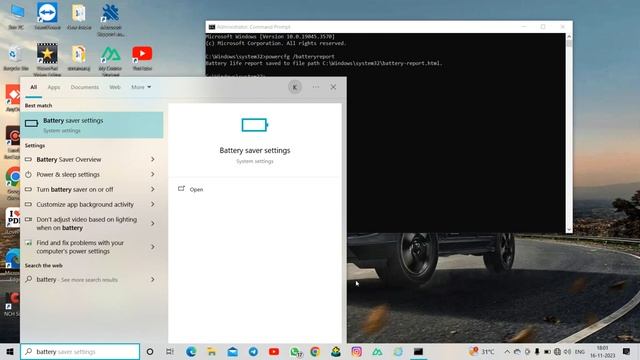
Task: Open Telegram from the taskbar
Action: [x=253, y=351]
